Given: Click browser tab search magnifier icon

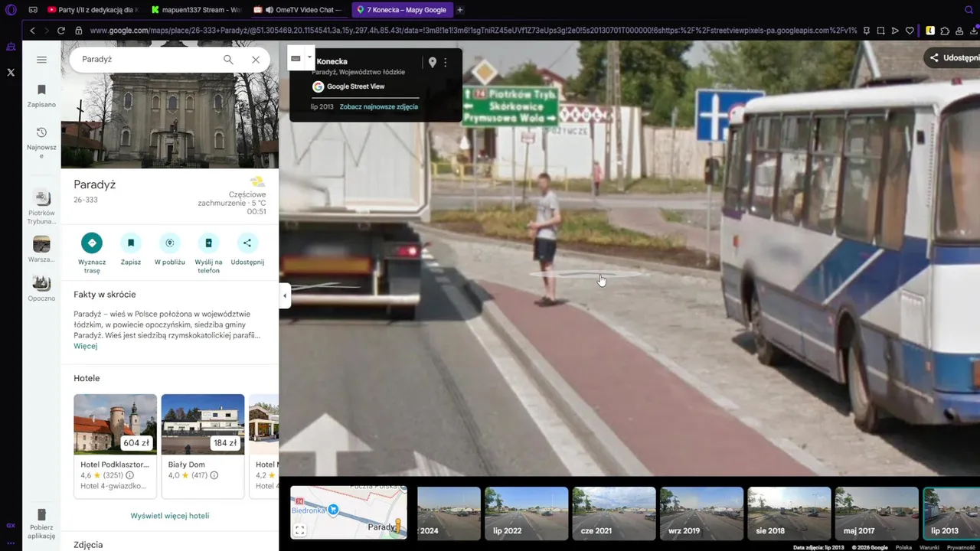Looking at the screenshot, I should [x=969, y=10].
